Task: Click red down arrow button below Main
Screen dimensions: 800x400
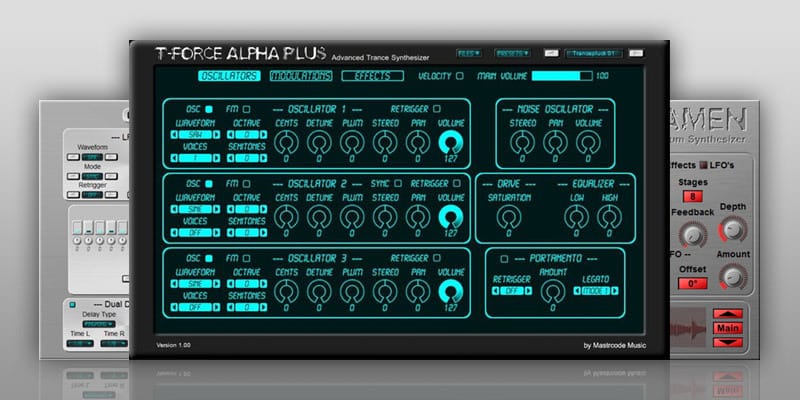Action: (x=728, y=342)
